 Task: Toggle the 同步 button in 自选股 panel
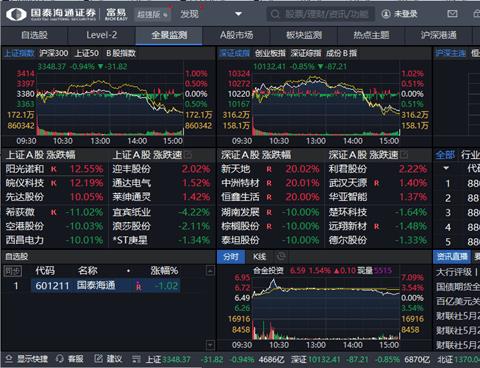(x=13, y=271)
